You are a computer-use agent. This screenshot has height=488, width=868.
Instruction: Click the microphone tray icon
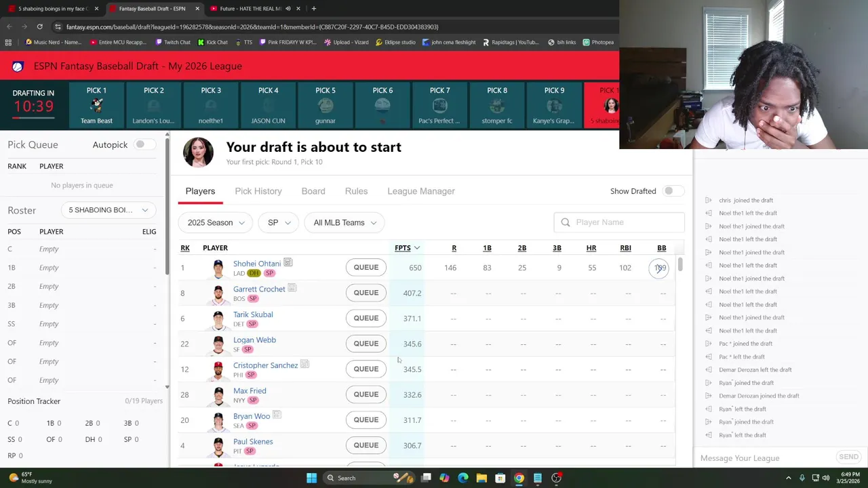[802, 478]
